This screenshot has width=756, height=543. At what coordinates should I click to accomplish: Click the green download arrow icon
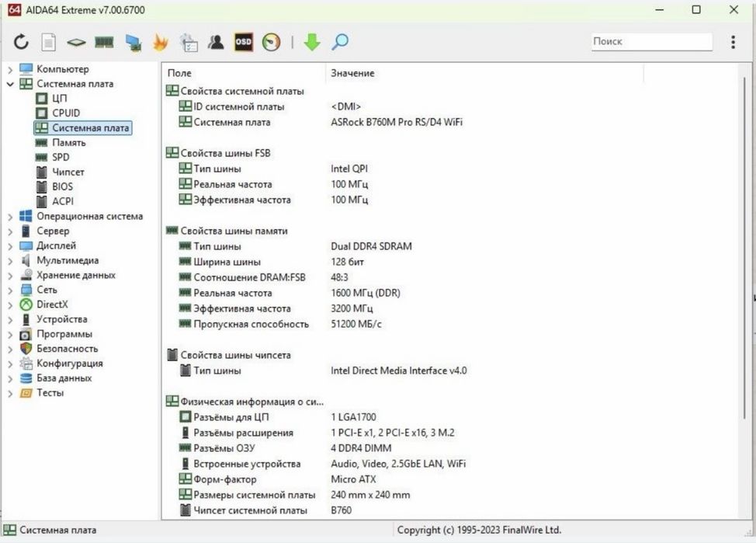(312, 42)
